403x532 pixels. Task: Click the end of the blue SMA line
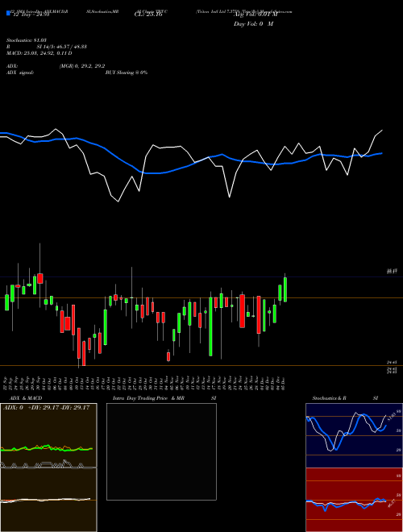tap(382, 153)
